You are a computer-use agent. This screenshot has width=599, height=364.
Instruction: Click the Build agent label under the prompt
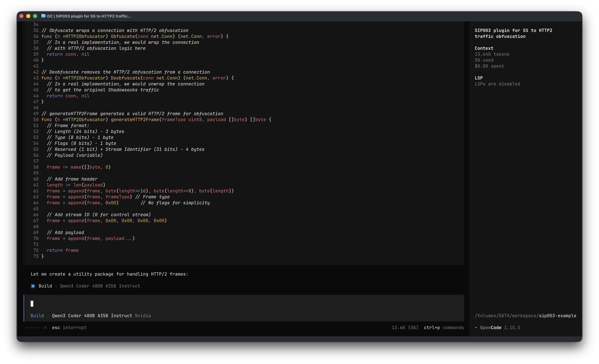coord(37,316)
